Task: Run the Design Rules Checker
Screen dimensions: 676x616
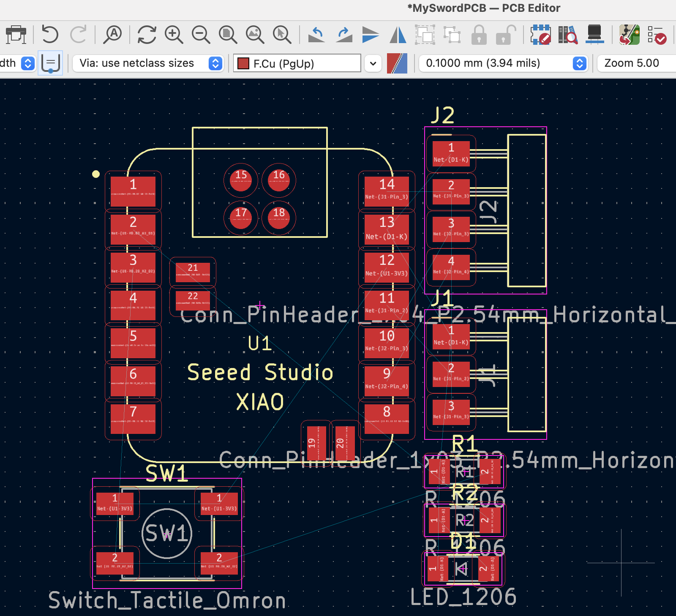Action: tap(657, 35)
